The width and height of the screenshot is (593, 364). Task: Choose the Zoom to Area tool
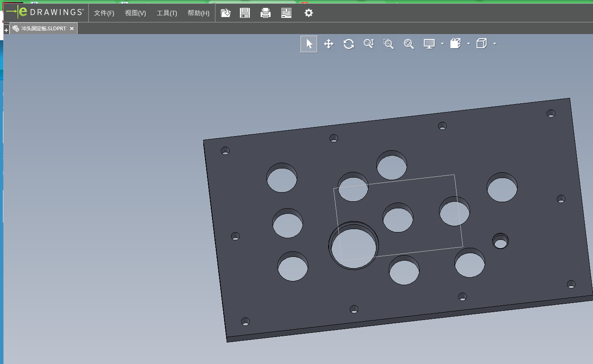[x=388, y=44]
